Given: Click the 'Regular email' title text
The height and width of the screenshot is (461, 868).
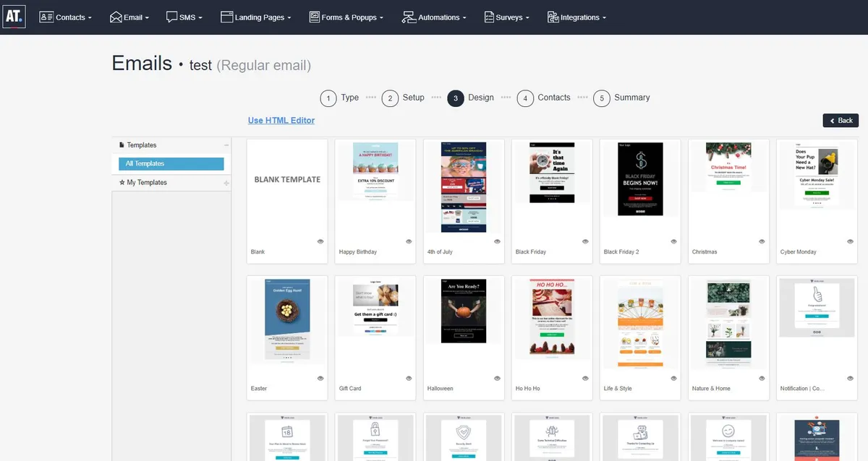Looking at the screenshot, I should (x=263, y=65).
